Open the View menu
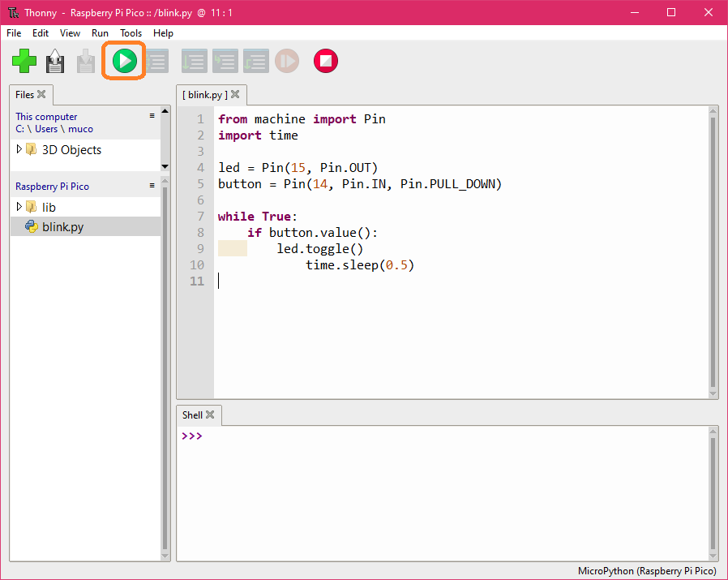Image resolution: width=728 pixels, height=580 pixels. pyautogui.click(x=70, y=33)
